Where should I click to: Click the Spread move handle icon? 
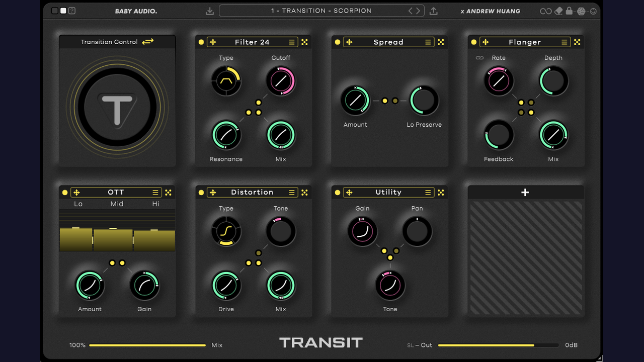pyautogui.click(x=349, y=42)
